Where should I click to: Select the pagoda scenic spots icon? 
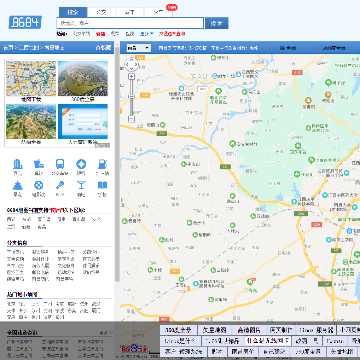coord(17,185)
